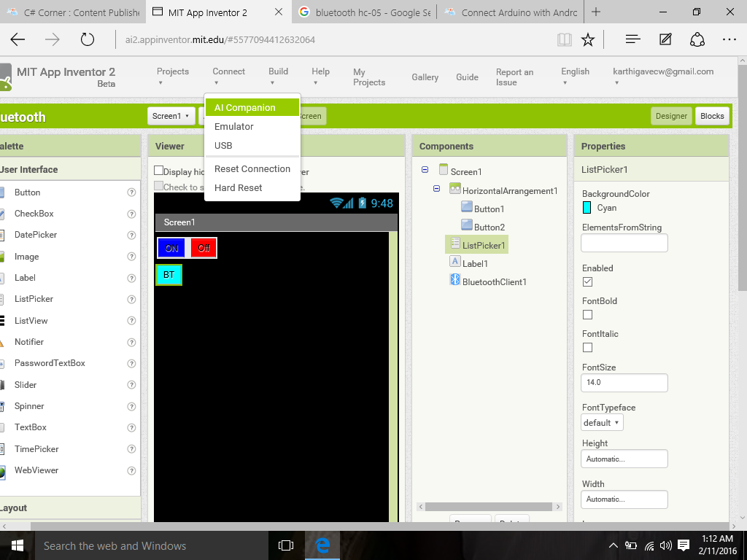747x560 pixels.
Task: Click the help icon next to WebViewer
Action: tap(131, 470)
